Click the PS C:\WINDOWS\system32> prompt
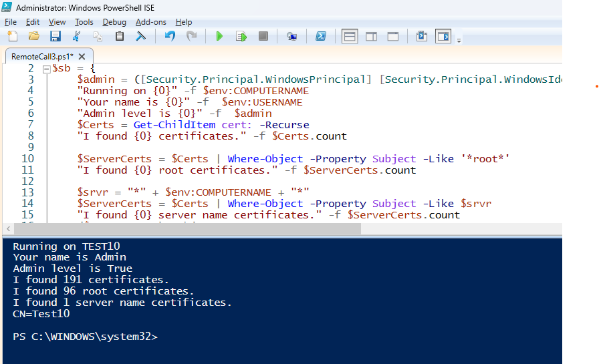The width and height of the screenshot is (599, 364). 85,337
